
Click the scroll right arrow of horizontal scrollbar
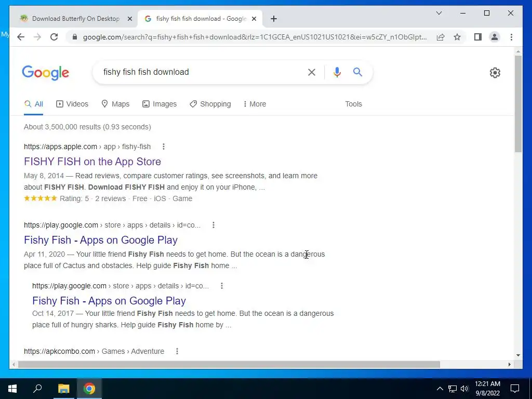point(509,364)
